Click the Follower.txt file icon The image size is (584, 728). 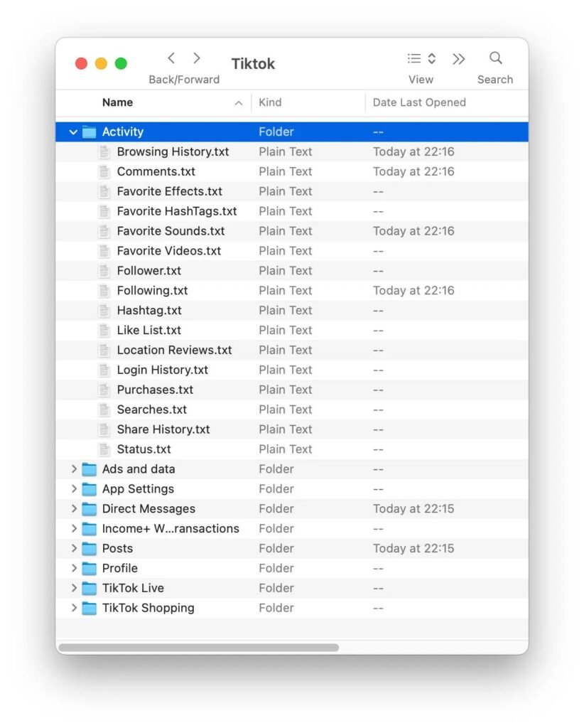104,271
